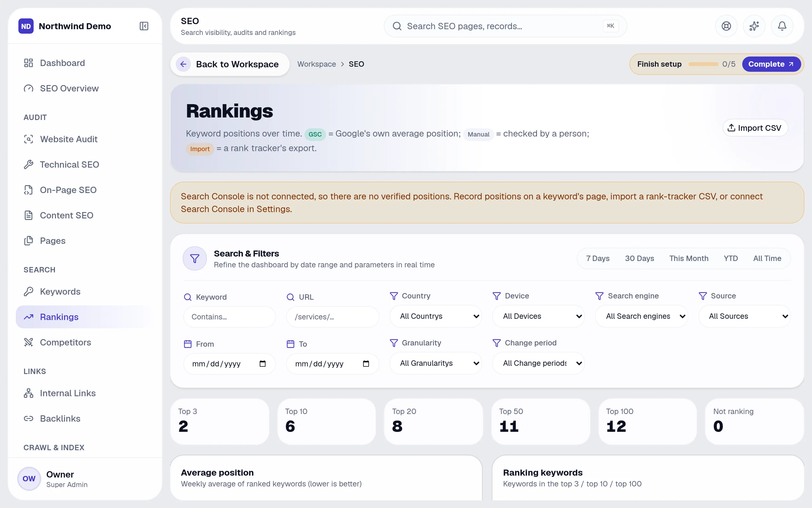Click the Finish setup progress bar
The width and height of the screenshot is (812, 508).
pyautogui.click(x=703, y=64)
